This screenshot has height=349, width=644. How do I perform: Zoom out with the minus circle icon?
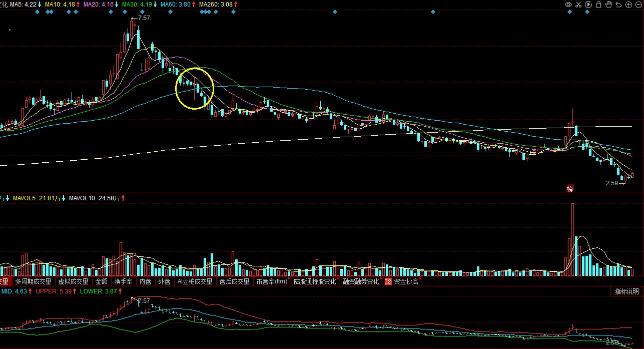[638, 5]
